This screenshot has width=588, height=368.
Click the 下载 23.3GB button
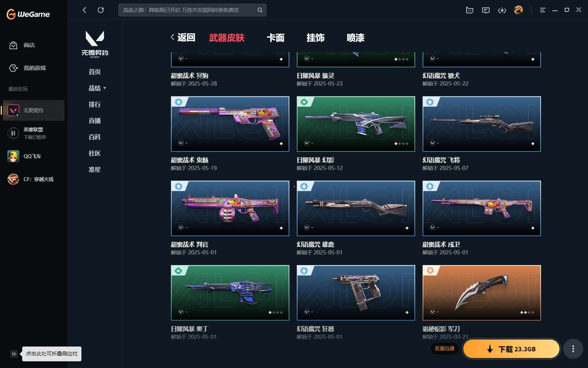click(511, 349)
